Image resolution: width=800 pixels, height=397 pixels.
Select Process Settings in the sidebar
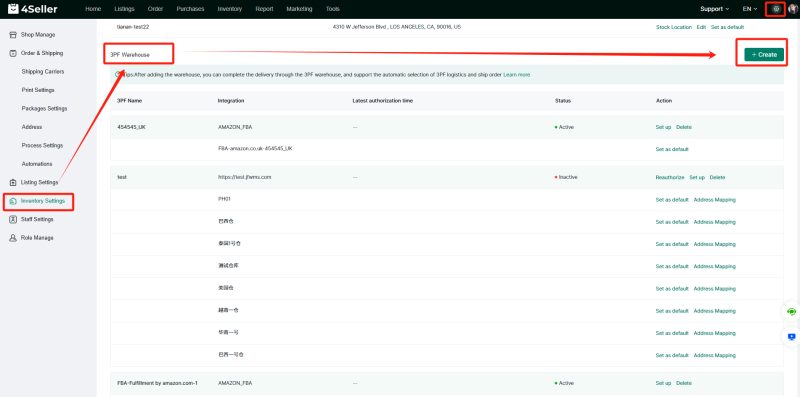click(42, 145)
